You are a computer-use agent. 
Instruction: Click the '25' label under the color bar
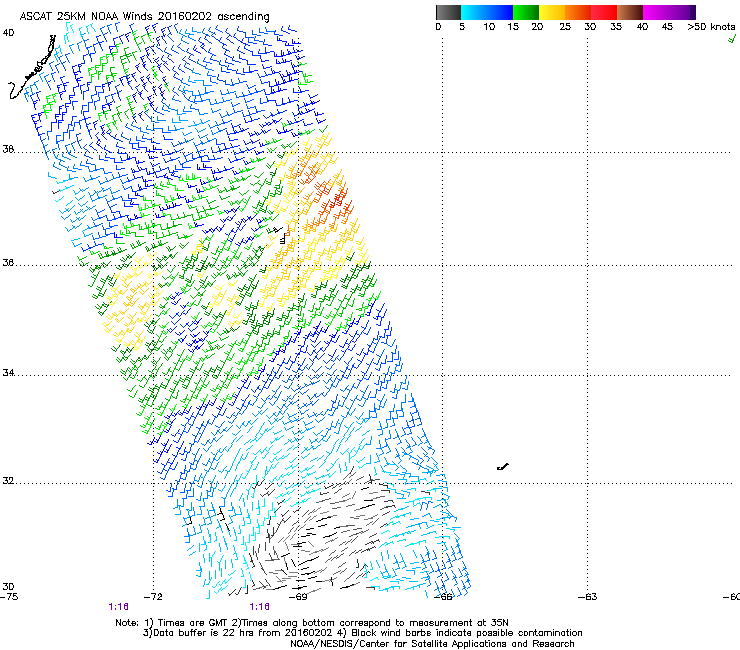pos(565,27)
